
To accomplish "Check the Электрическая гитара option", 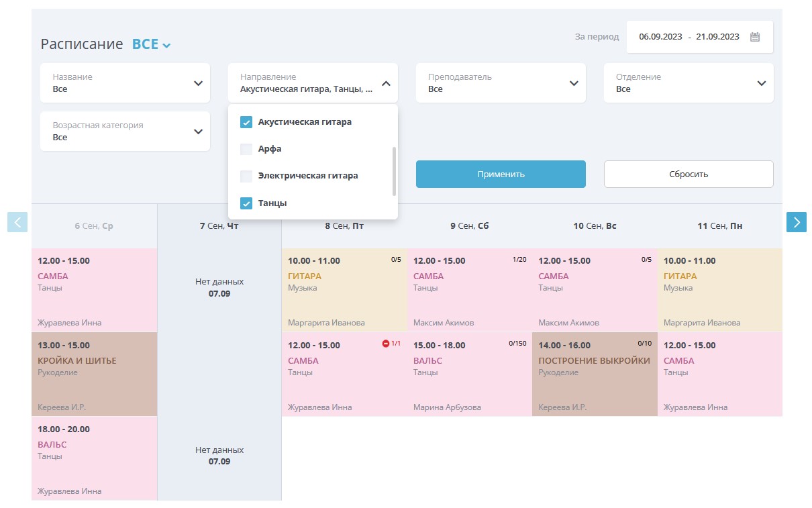I will click(246, 176).
